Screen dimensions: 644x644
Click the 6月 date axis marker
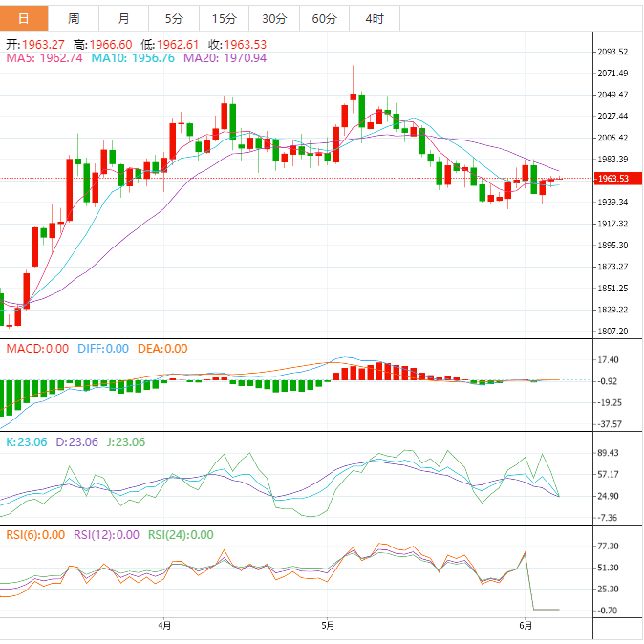[x=526, y=627]
